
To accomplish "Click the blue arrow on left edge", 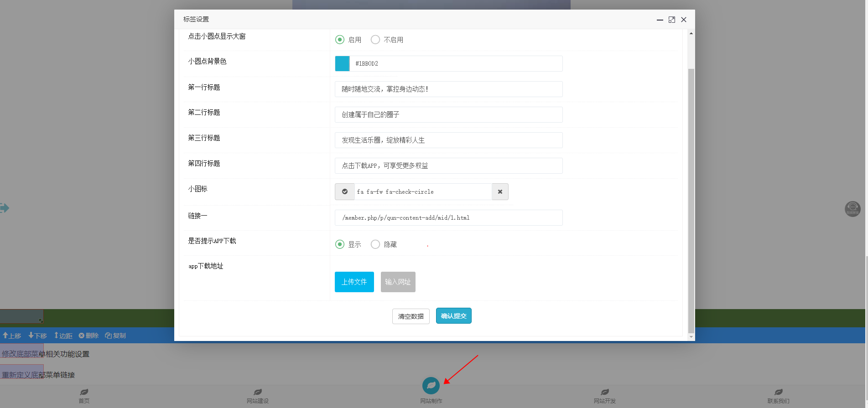I will pyautogui.click(x=5, y=208).
